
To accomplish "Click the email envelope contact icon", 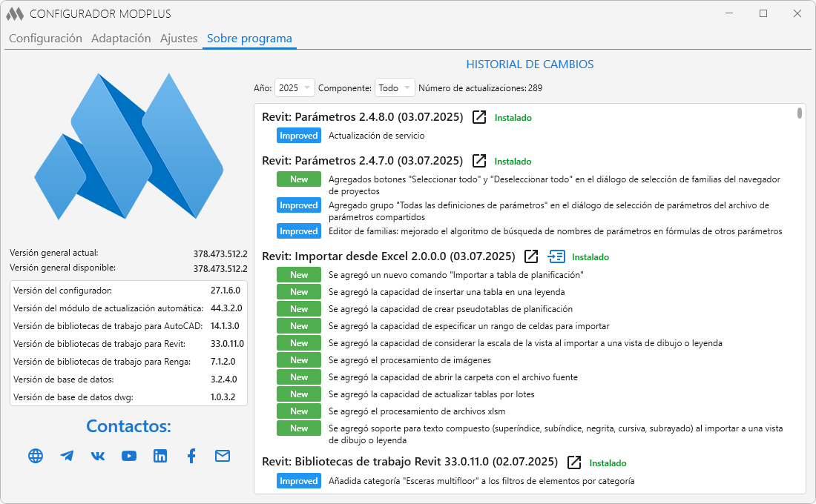I will click(x=223, y=456).
